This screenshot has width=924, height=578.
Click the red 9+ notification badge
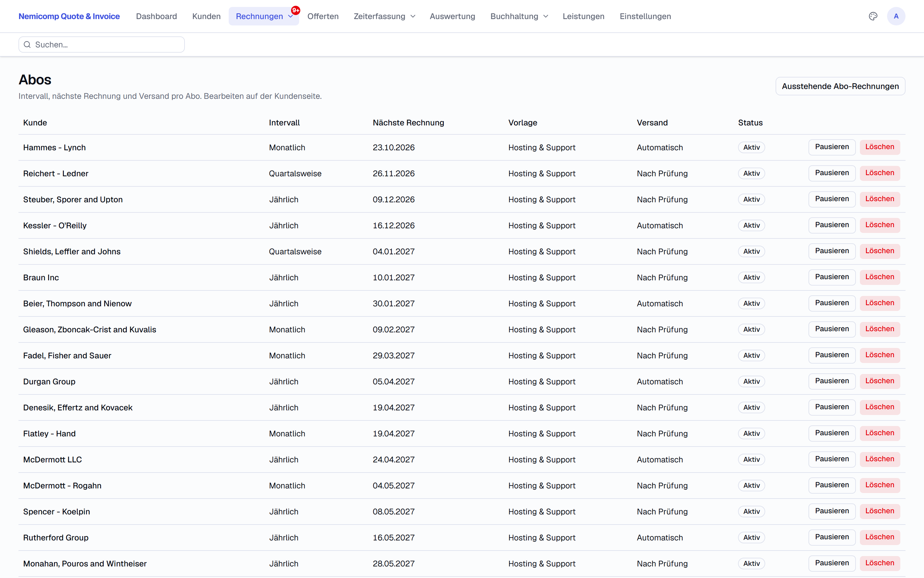pyautogui.click(x=295, y=10)
